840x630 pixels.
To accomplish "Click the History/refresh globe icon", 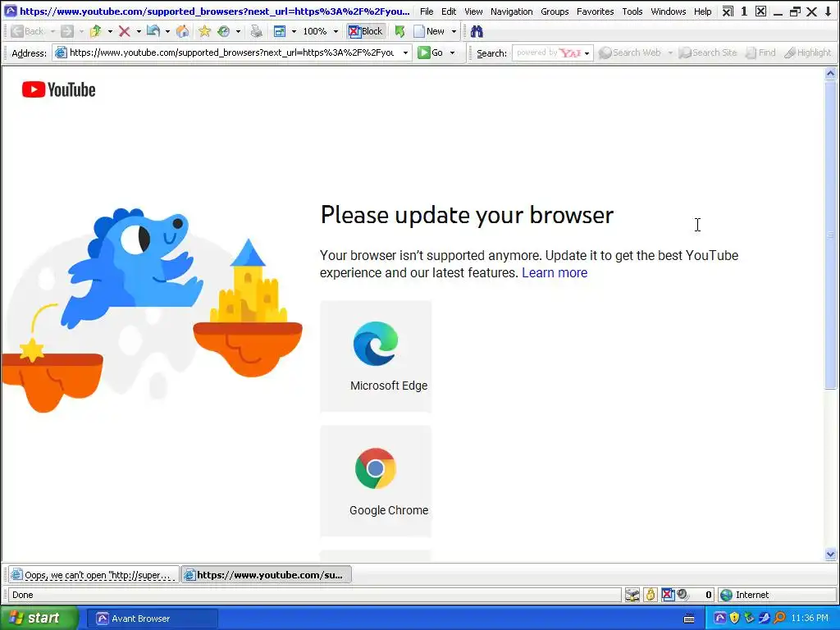I will (x=224, y=32).
